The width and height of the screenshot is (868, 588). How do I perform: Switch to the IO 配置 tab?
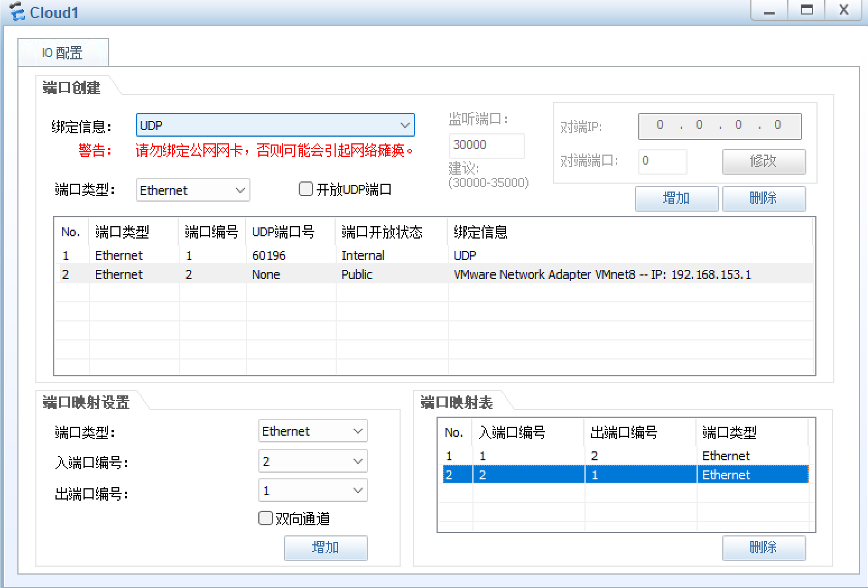point(63,52)
